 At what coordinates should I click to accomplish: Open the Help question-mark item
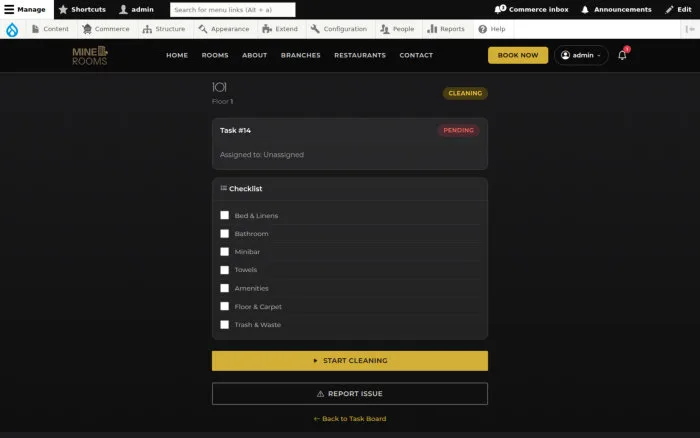(x=492, y=29)
